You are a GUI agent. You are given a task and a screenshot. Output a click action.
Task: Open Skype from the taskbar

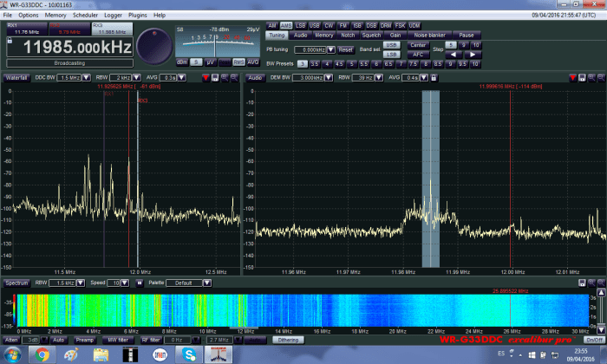pyautogui.click(x=190, y=355)
